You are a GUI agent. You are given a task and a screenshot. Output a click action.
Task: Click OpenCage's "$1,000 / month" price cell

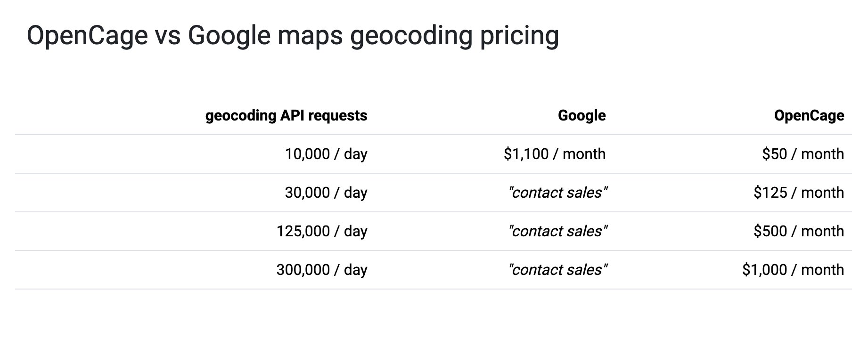793,270
